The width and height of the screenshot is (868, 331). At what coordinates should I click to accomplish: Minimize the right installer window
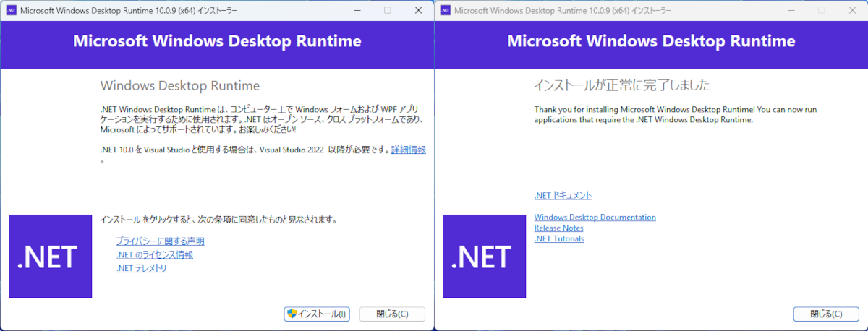790,10
